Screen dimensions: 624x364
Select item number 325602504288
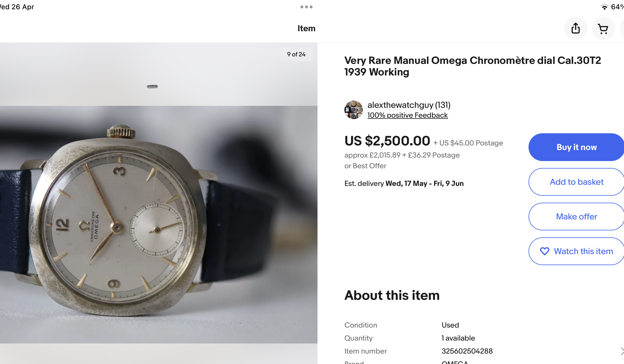coord(467,351)
